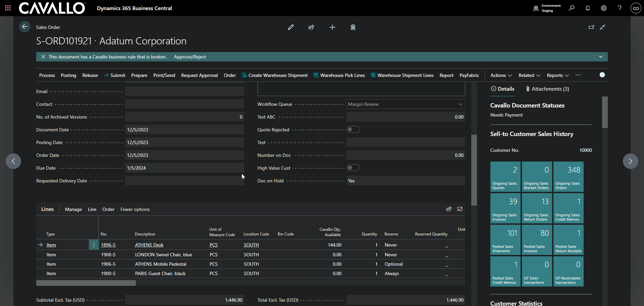This screenshot has height=306, width=644.
Task: Switch to the Attachments (3) tab
Action: pyautogui.click(x=547, y=89)
